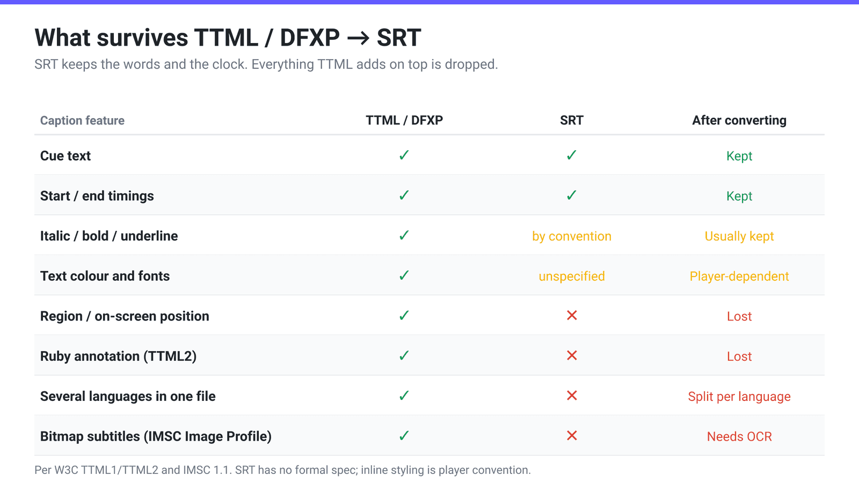Screen dimensions: 859x504
Task: Select the "Start / end timings" row label
Action: click(x=97, y=196)
